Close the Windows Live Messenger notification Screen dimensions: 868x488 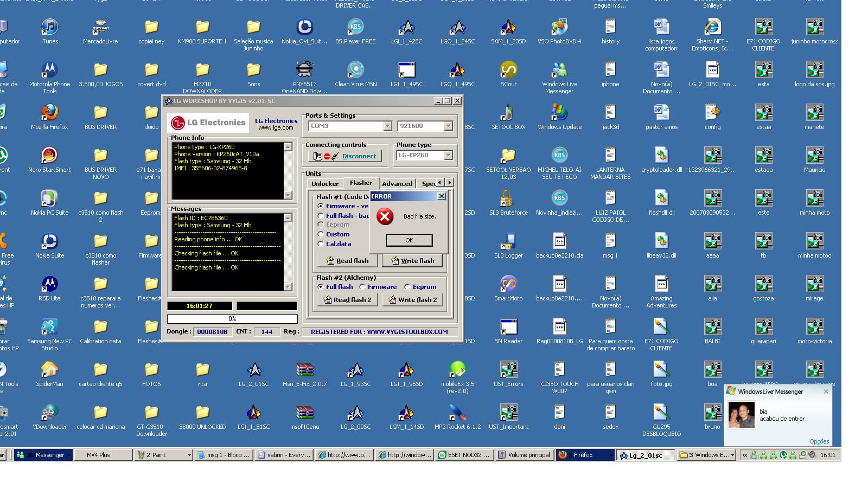[x=826, y=391]
